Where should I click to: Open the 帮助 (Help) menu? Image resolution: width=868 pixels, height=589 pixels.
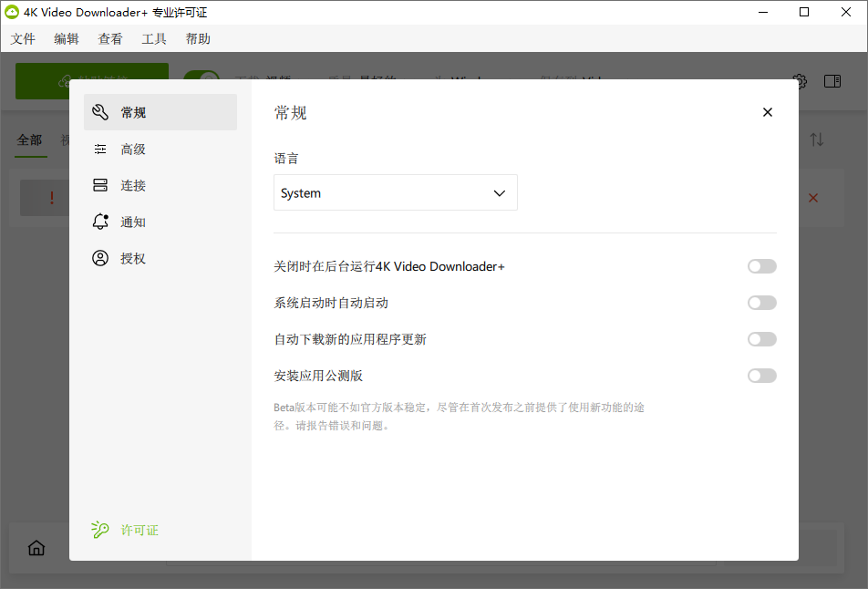pyautogui.click(x=197, y=38)
